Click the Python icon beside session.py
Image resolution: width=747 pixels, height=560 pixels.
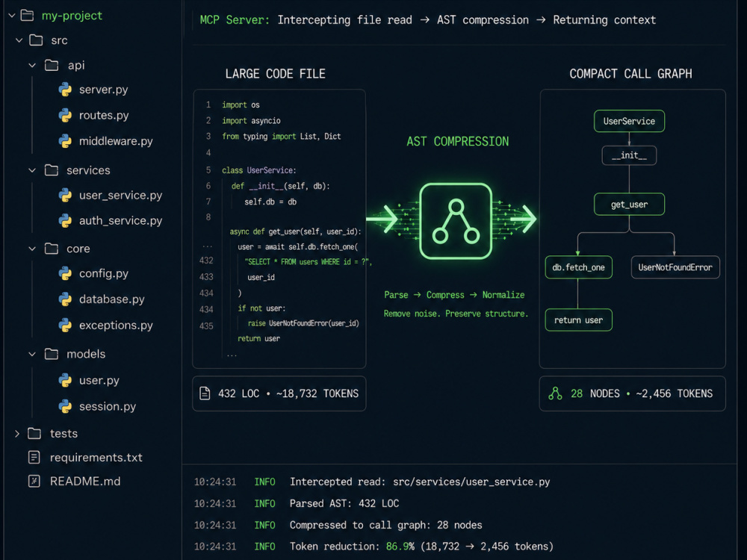pyautogui.click(x=65, y=406)
